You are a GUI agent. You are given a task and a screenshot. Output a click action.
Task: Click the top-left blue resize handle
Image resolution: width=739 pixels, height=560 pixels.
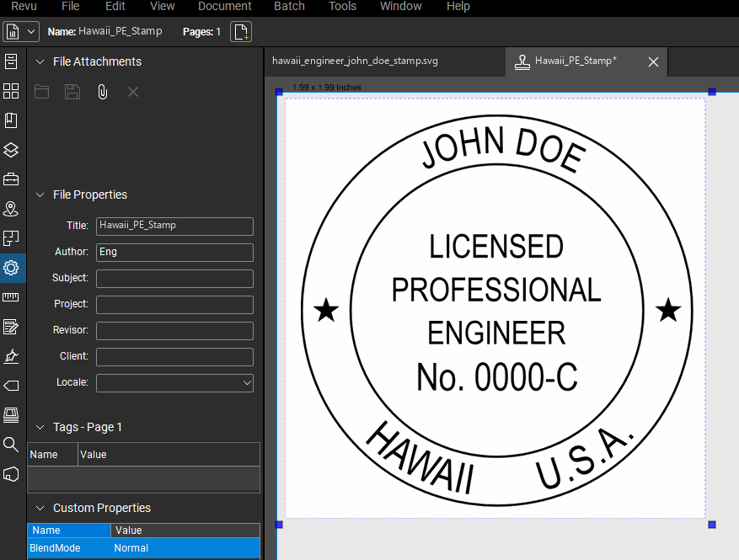click(279, 92)
